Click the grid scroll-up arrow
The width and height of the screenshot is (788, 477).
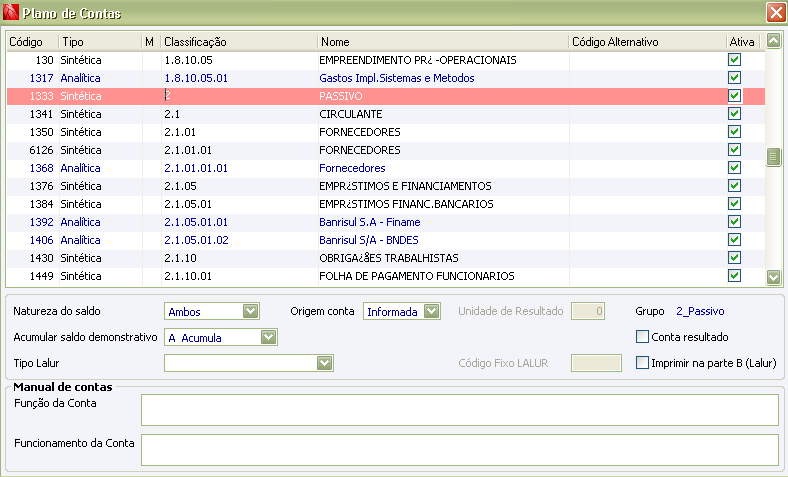(773, 41)
